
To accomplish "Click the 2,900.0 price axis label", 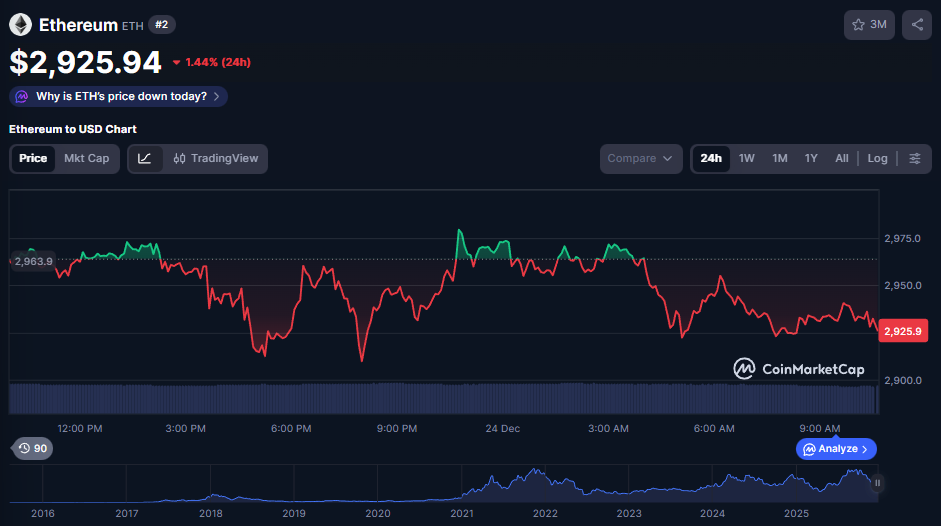I will pos(903,380).
